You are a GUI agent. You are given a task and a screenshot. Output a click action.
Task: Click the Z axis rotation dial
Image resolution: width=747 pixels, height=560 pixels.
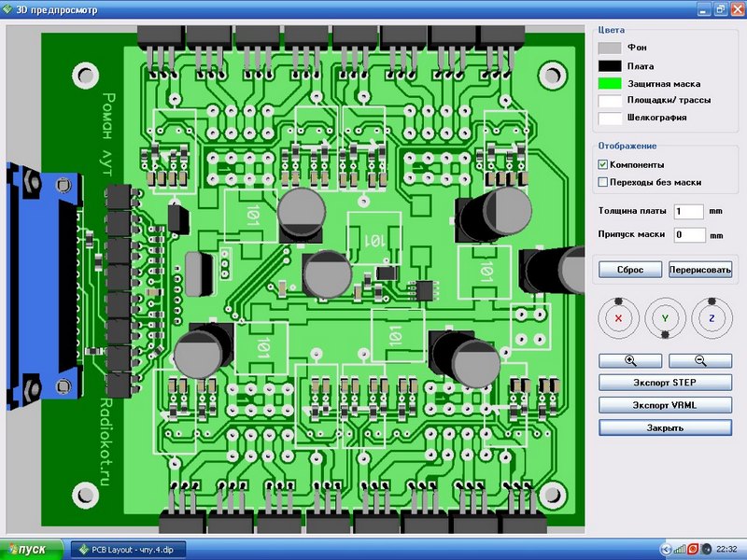(x=710, y=318)
